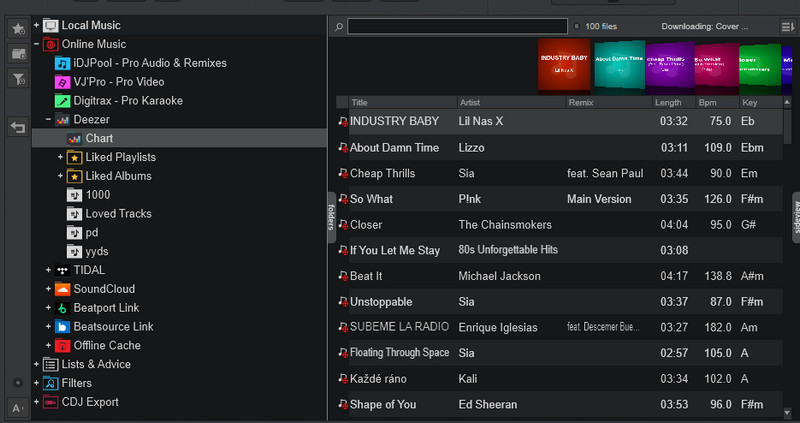Click the small circle dot icon above font icon
This screenshot has width=800, height=423.
18,383
